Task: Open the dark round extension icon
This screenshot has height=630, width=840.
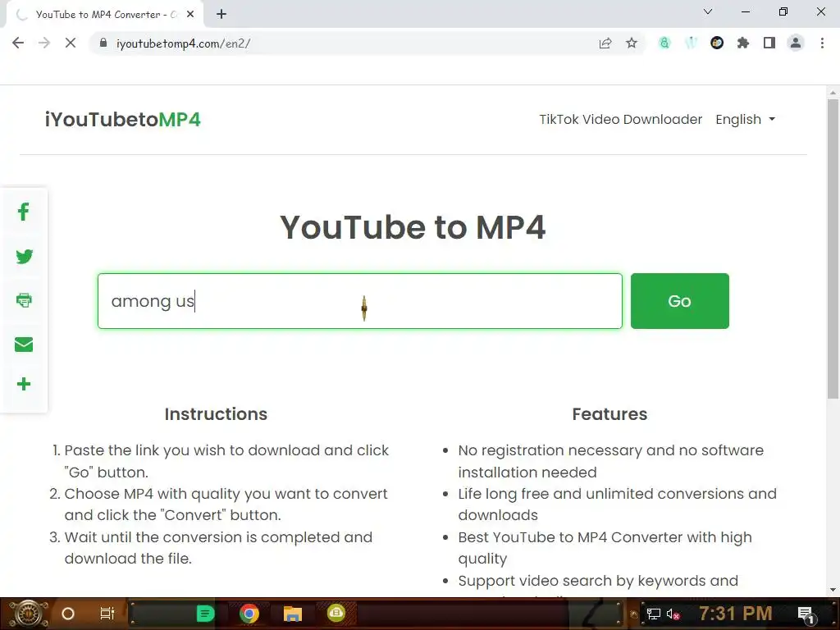Action: coord(717,43)
